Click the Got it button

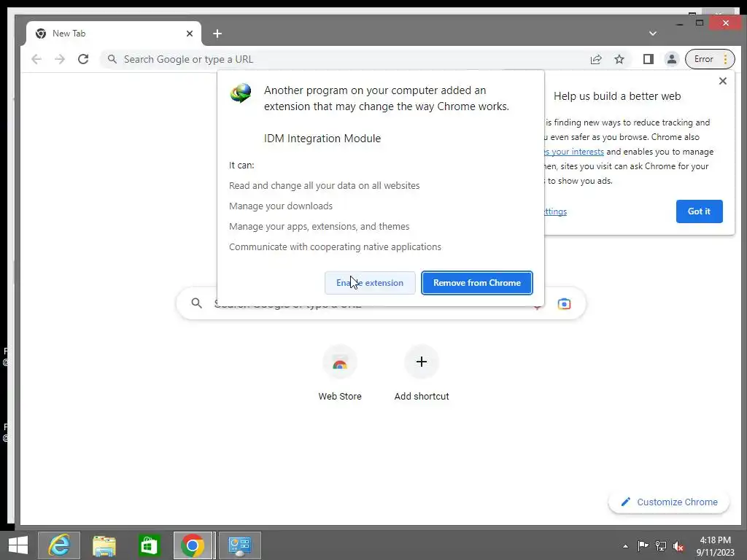[699, 211]
